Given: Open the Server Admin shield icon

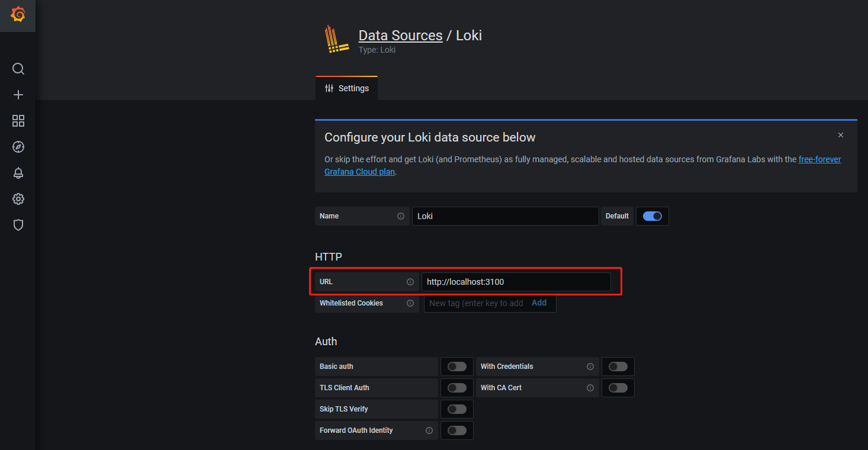Looking at the screenshot, I should tap(18, 225).
